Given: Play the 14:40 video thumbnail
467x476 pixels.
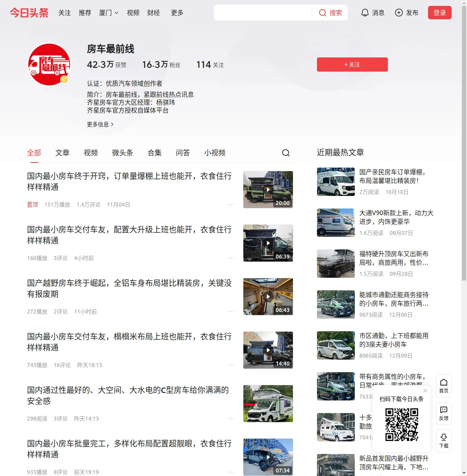Looking at the screenshot, I should pos(268,350).
